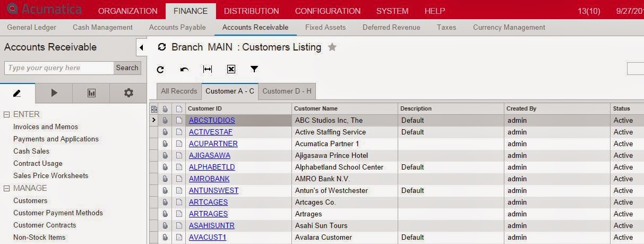This screenshot has width=644, height=244.
Task: Open Cash Sales
Action: click(31, 151)
